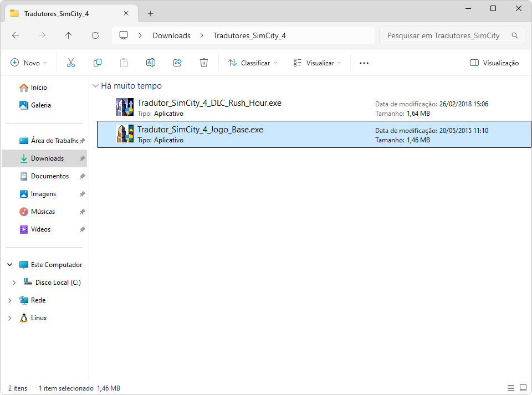The height and width of the screenshot is (395, 532).
Task: Click the Delete trash icon
Action: click(x=204, y=63)
